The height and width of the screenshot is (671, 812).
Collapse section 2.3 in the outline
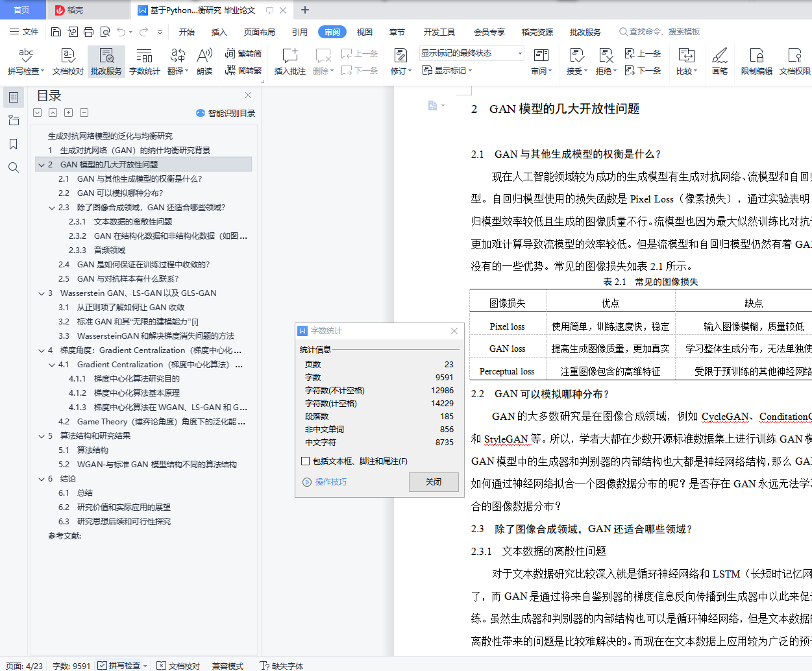pyautogui.click(x=52, y=208)
